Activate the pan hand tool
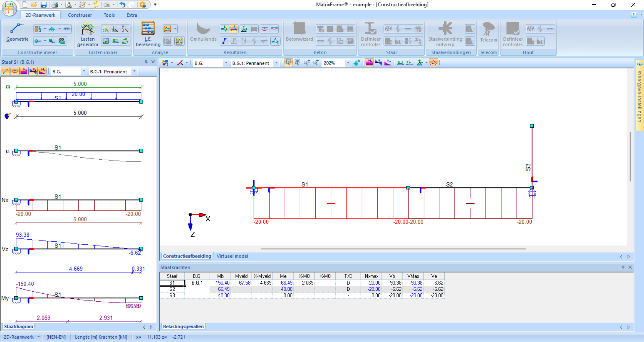Viewport: 644px width, 342px height. click(357, 63)
